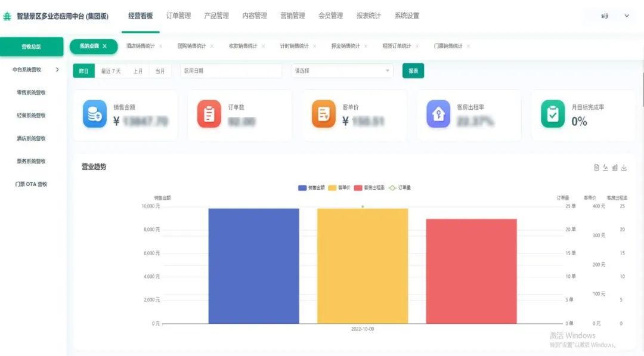Screen dimensions: 644x356
Task: Open the 经营看板 top menu
Action: pyautogui.click(x=141, y=16)
